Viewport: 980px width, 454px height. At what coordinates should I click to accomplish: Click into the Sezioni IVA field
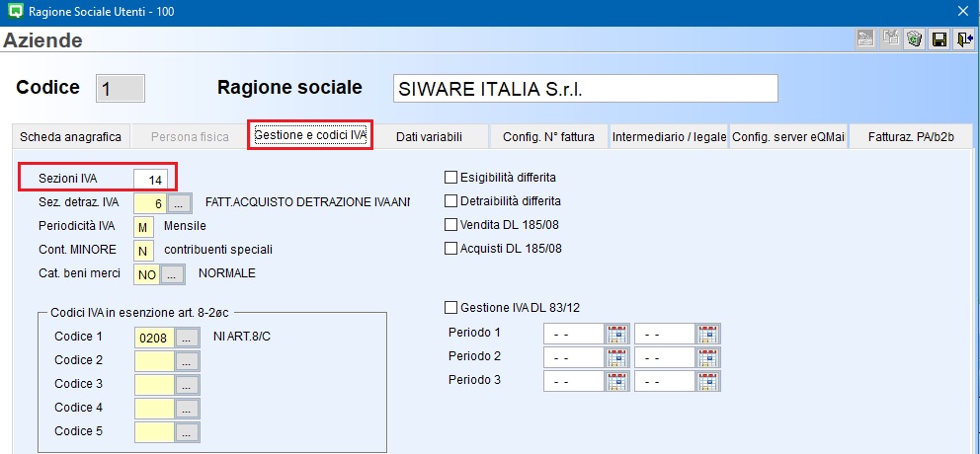click(150, 180)
